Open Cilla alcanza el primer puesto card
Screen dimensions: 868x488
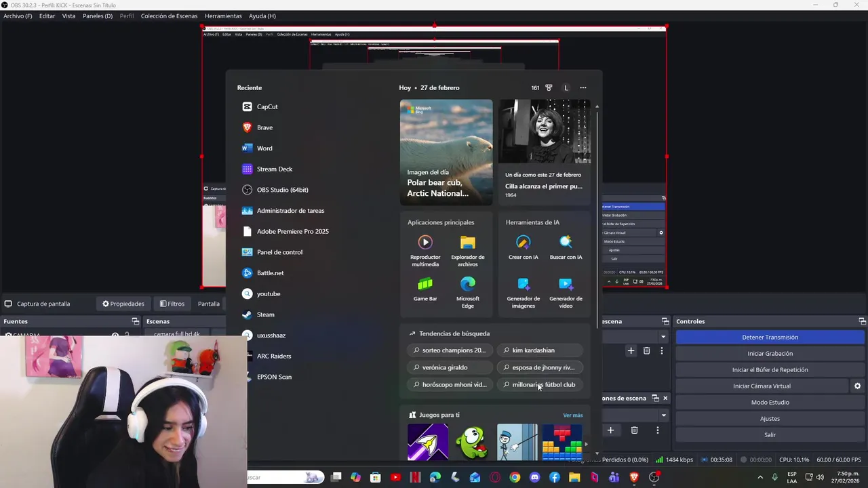[x=545, y=152]
